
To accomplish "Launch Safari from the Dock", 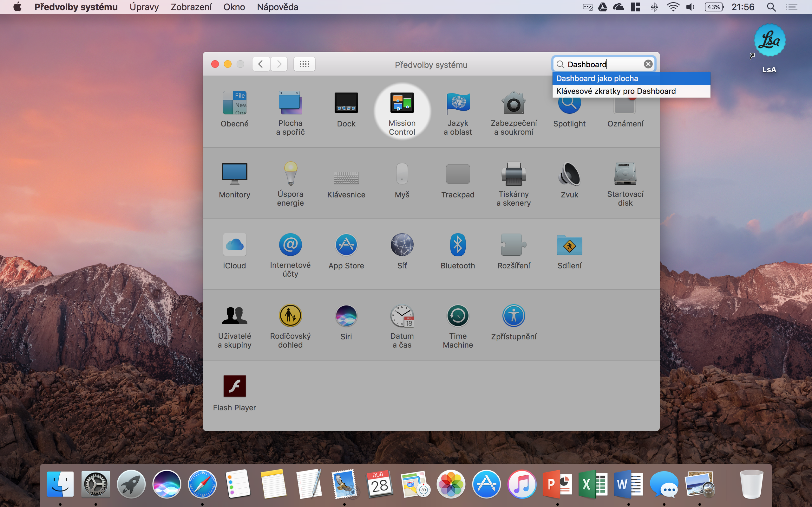I will tap(202, 485).
